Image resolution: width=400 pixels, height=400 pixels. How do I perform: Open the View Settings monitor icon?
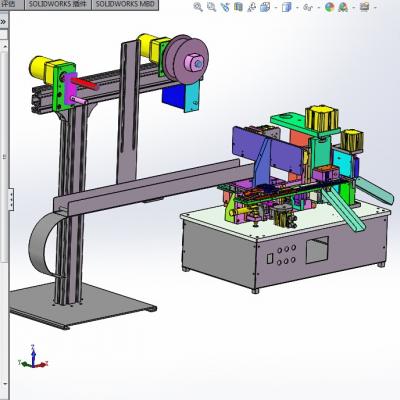[x=365, y=7]
